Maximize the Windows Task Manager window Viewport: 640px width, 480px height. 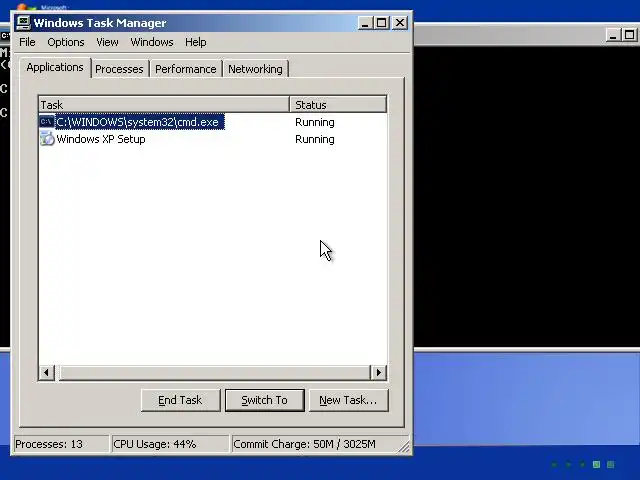click(x=382, y=23)
